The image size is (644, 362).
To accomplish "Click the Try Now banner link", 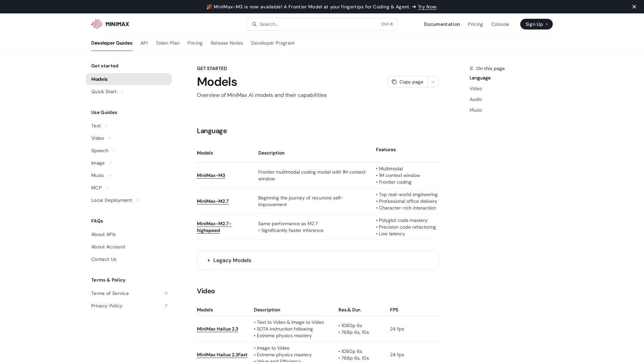I will click(427, 7).
